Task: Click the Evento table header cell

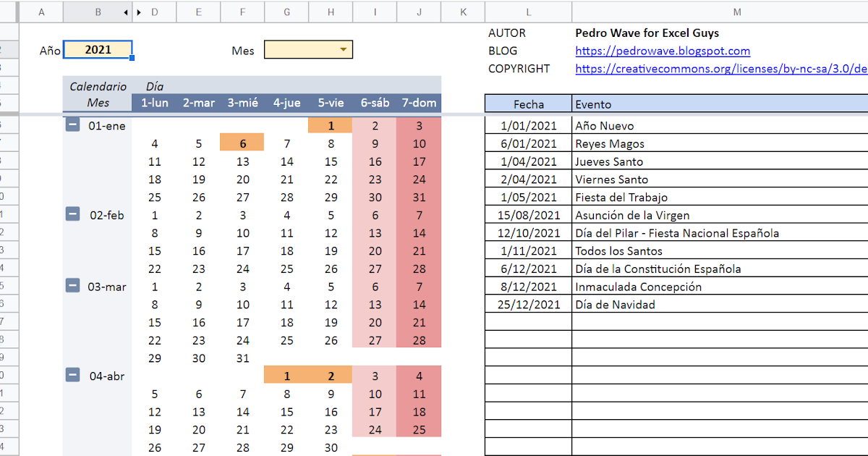Action: tap(720, 104)
